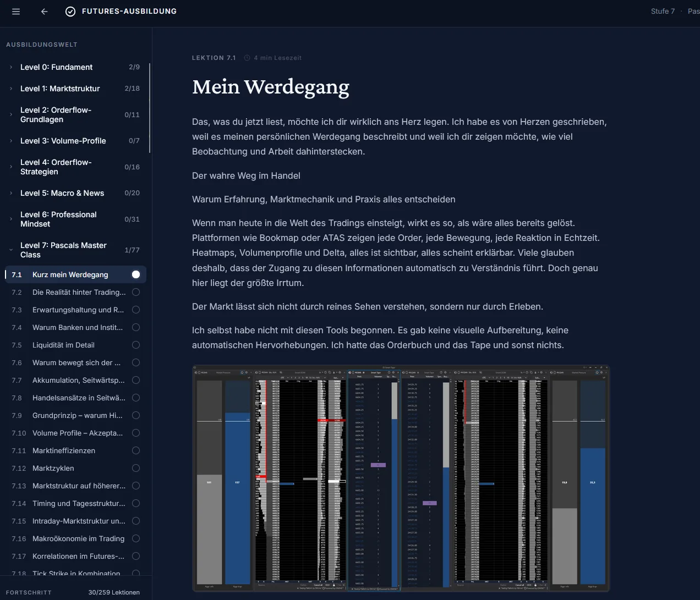Mark lesson 7.6 completion circle
Viewport: 700px width, 600px height.
[136, 362]
